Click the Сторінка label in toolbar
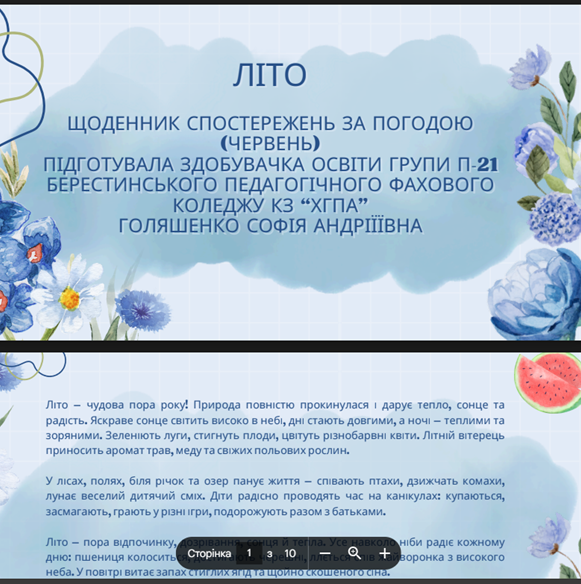581x584 pixels. [x=209, y=553]
